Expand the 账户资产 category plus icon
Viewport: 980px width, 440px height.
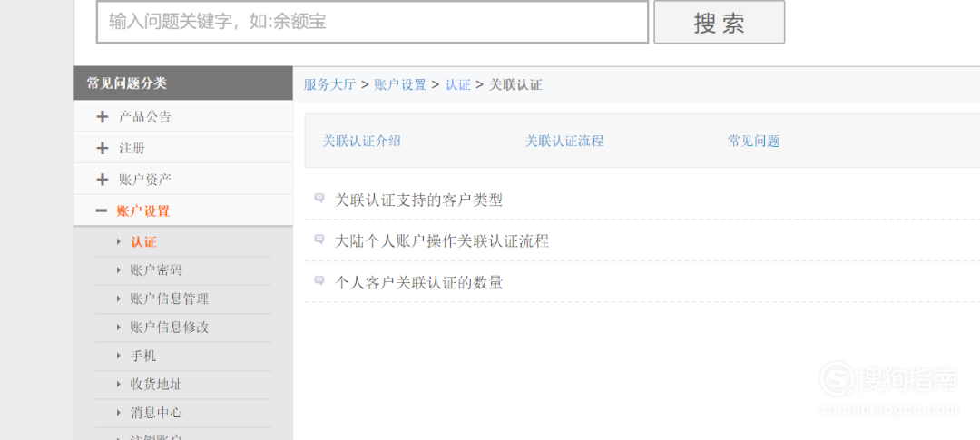[103, 180]
